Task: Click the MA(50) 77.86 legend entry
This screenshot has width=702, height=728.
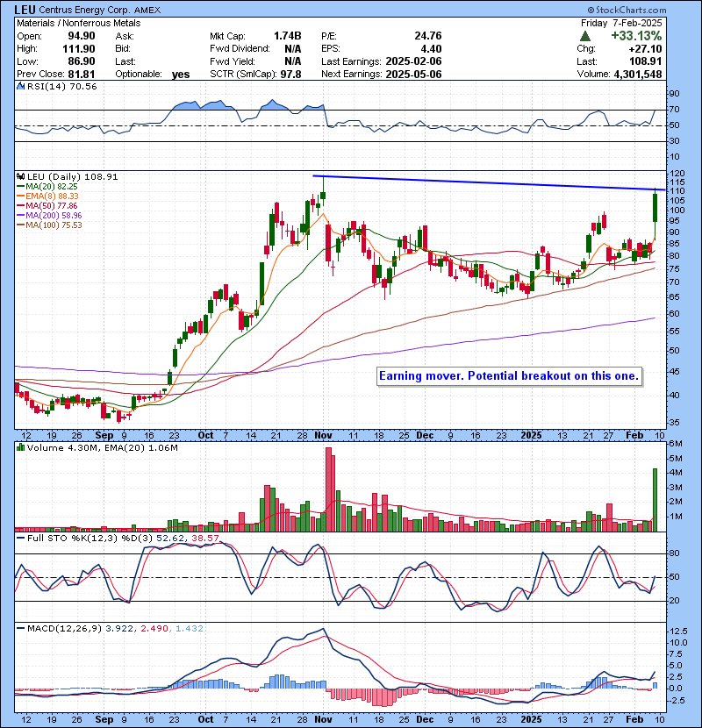Action: pos(47,205)
